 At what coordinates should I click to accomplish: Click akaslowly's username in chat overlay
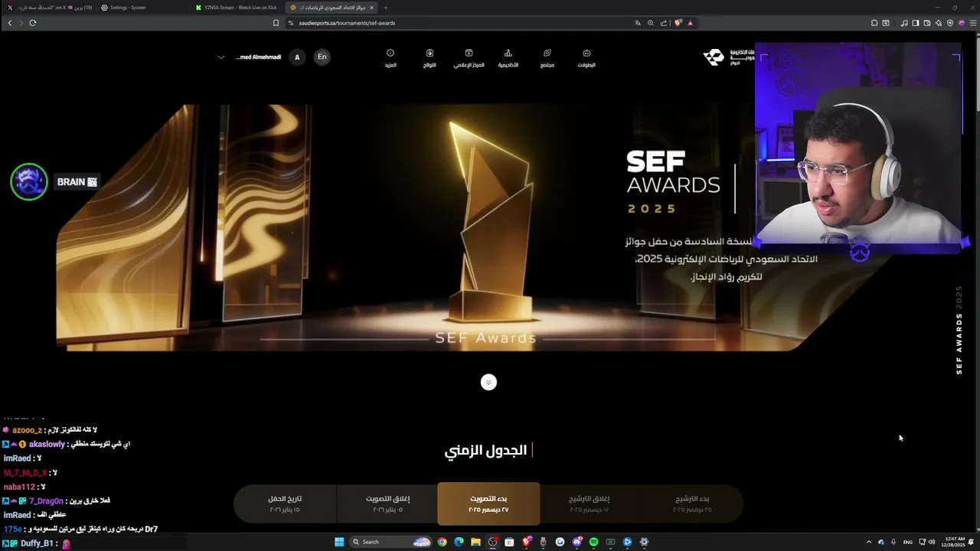pyautogui.click(x=47, y=444)
